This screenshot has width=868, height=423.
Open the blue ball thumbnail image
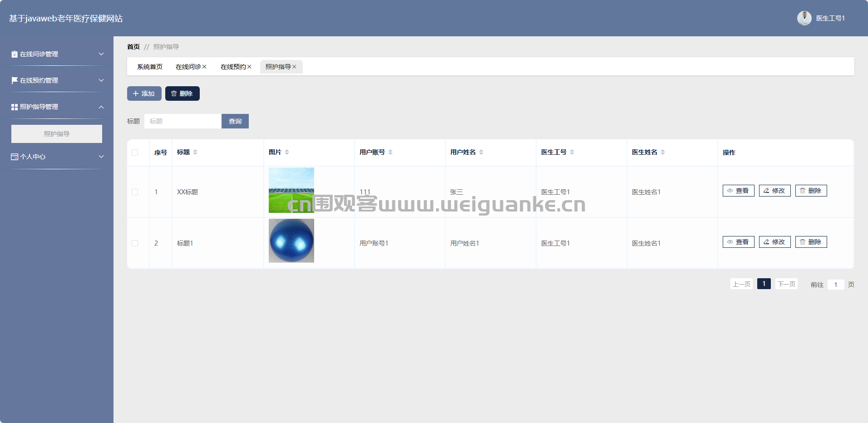tap(291, 241)
